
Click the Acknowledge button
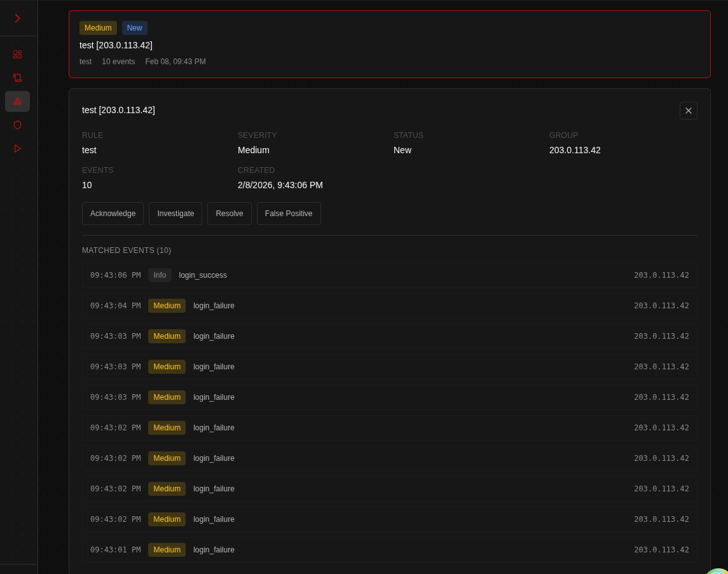click(x=113, y=214)
